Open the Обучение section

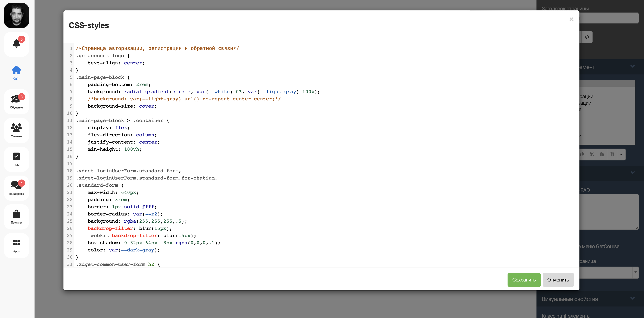(x=16, y=101)
